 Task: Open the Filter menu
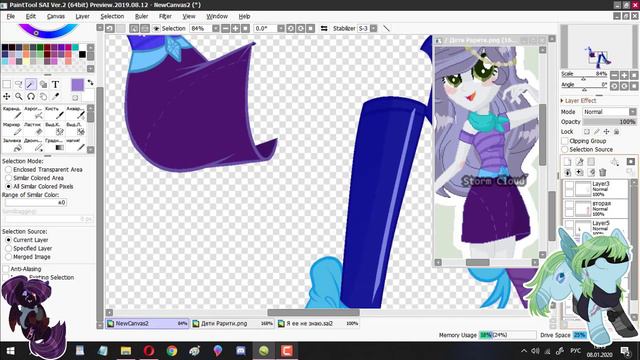(x=165, y=16)
